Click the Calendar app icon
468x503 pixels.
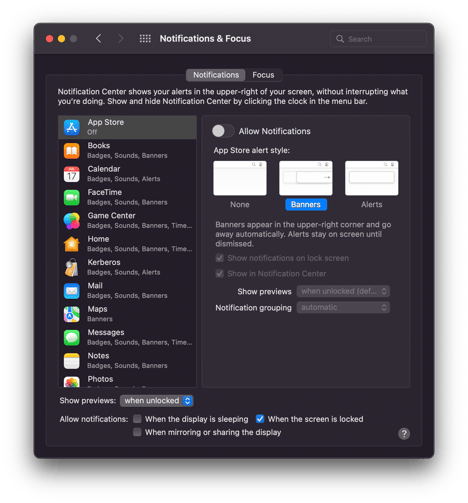click(x=71, y=174)
